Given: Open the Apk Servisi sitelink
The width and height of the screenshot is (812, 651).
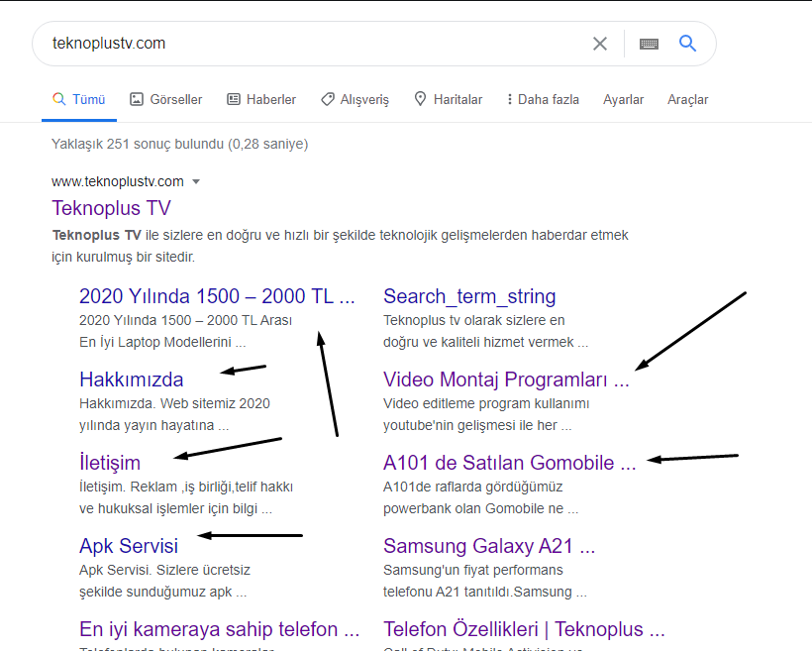Looking at the screenshot, I should point(129,546).
